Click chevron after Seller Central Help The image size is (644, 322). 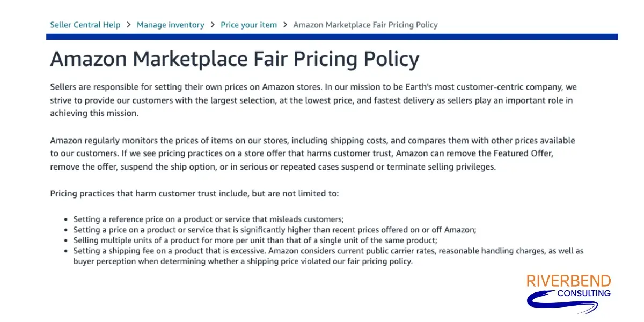point(129,25)
